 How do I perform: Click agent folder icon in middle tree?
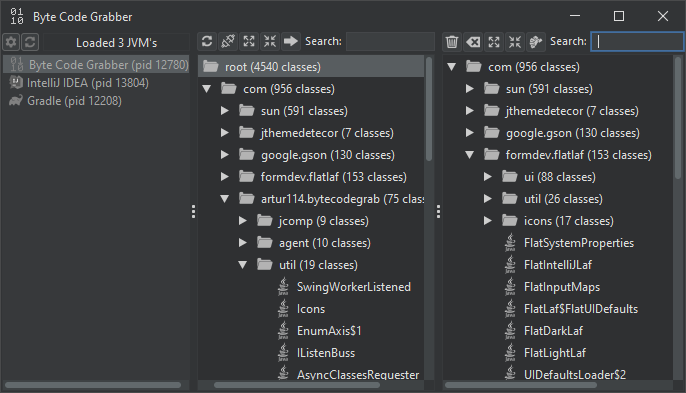[x=265, y=242]
